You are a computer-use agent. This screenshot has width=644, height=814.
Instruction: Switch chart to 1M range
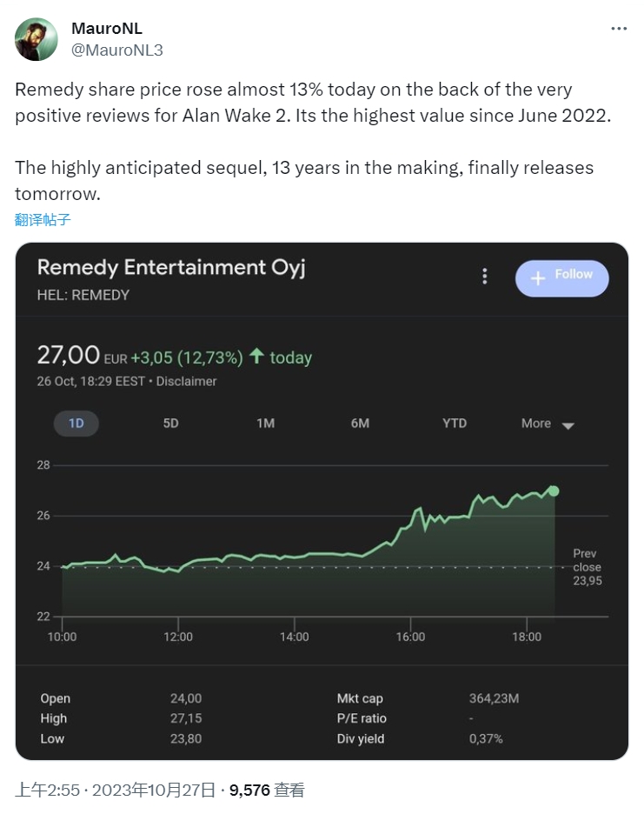tap(265, 424)
